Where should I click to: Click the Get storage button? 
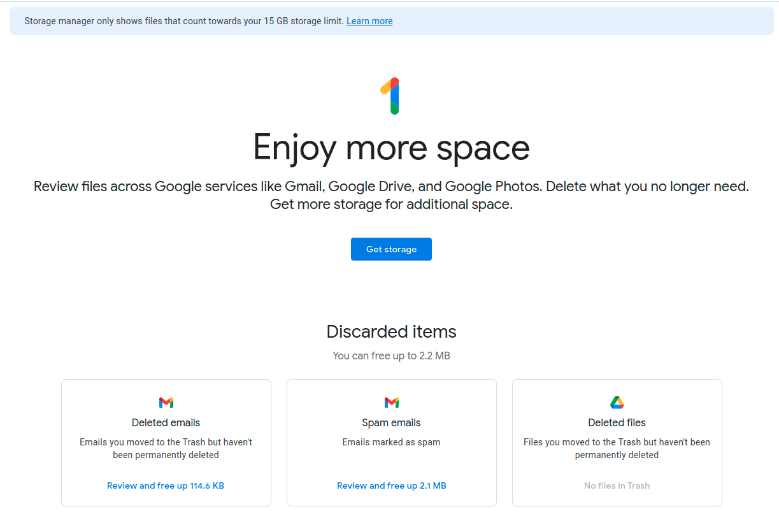(x=391, y=249)
